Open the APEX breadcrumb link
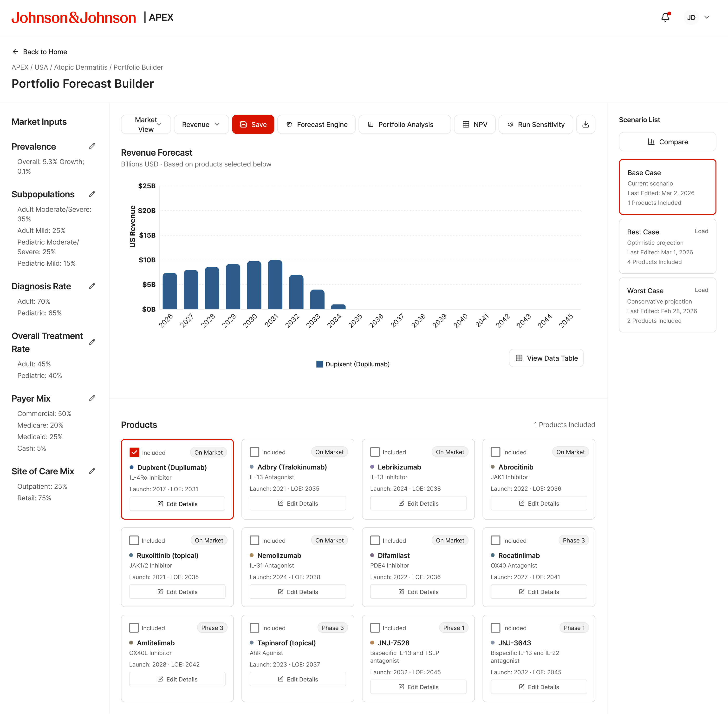The width and height of the screenshot is (728, 714). click(20, 67)
